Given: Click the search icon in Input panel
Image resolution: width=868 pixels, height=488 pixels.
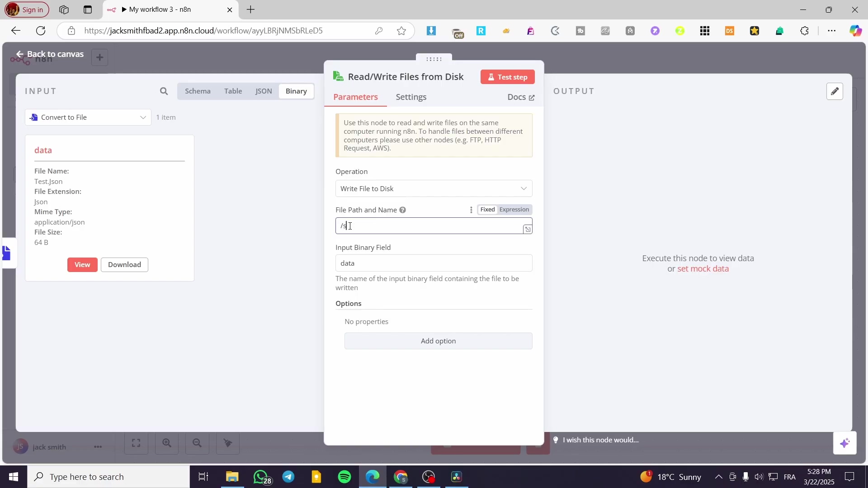Looking at the screenshot, I should 164,91.
